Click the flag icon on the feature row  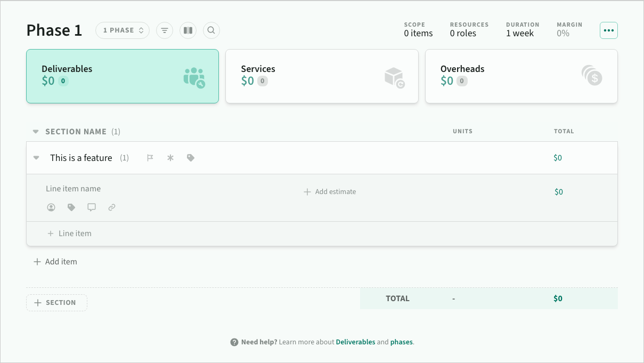tap(150, 158)
